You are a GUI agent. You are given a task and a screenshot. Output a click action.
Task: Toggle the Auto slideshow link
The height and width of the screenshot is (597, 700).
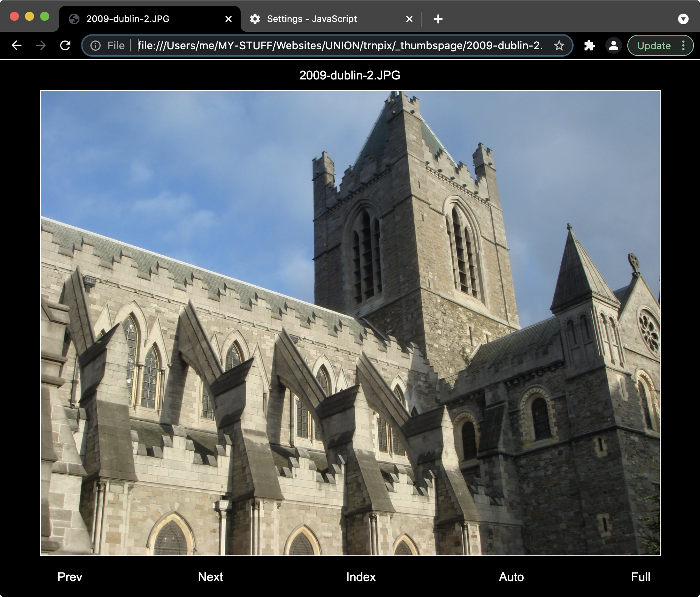click(511, 577)
